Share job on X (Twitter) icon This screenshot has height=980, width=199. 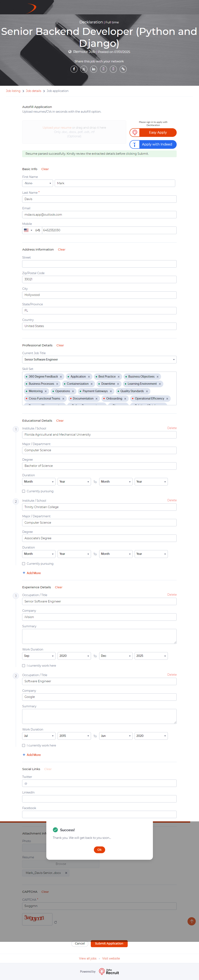[x=84, y=69]
